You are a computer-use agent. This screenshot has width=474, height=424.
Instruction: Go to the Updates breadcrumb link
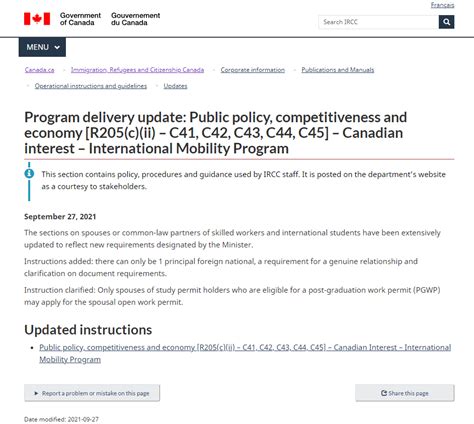point(175,86)
